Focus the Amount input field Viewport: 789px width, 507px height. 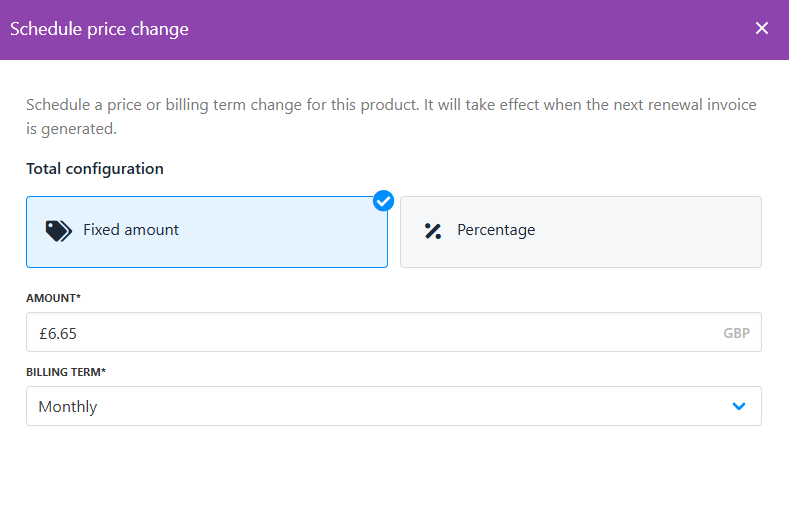[380, 332]
